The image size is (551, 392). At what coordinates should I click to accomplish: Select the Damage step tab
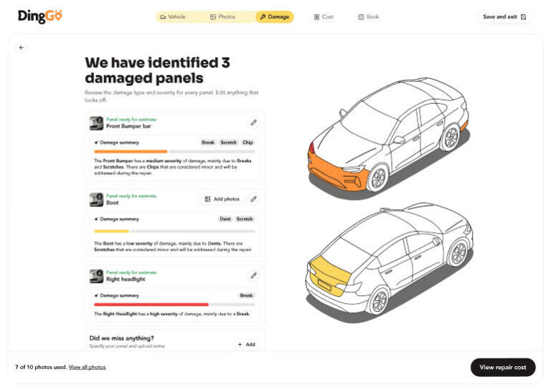275,16
